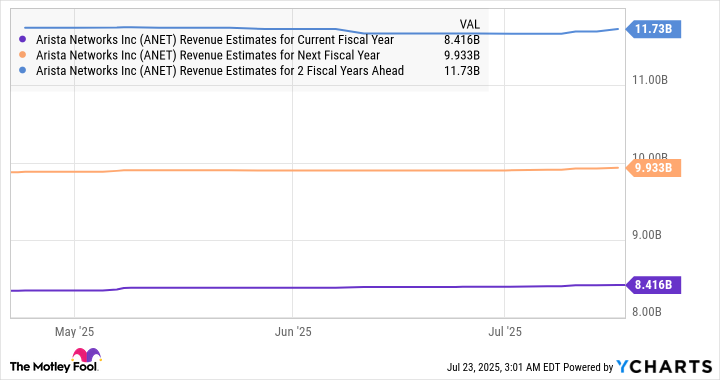Click the orange 9.933B end-of-line value flag
The image size is (720, 380).
click(653, 168)
